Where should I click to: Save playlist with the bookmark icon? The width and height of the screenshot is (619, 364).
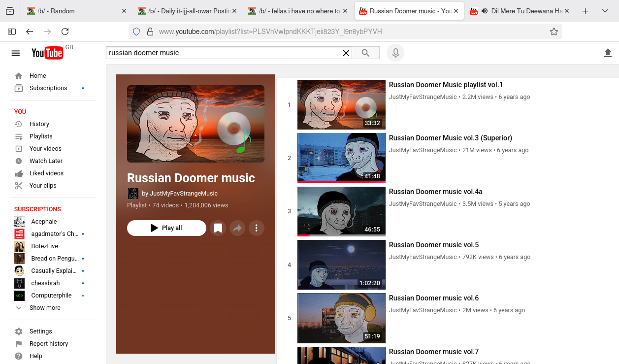218,228
